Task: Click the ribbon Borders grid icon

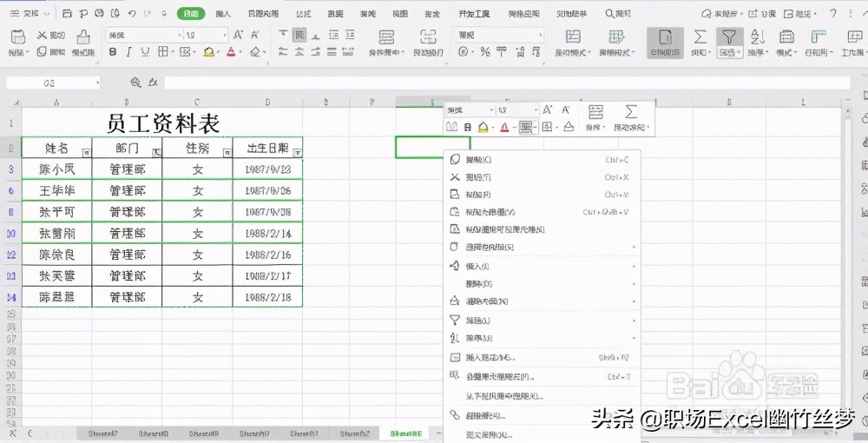Action: pyautogui.click(x=163, y=51)
